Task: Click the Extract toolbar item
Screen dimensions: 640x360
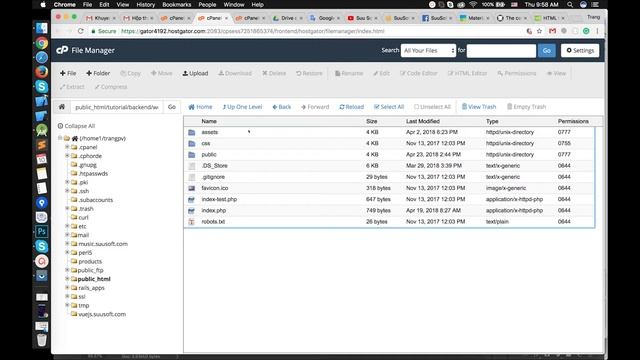Action: 72,87
